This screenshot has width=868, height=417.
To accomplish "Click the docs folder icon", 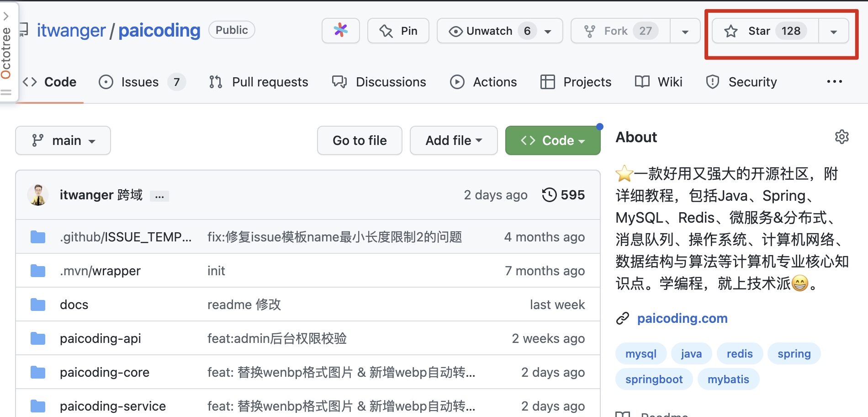I will [38, 305].
